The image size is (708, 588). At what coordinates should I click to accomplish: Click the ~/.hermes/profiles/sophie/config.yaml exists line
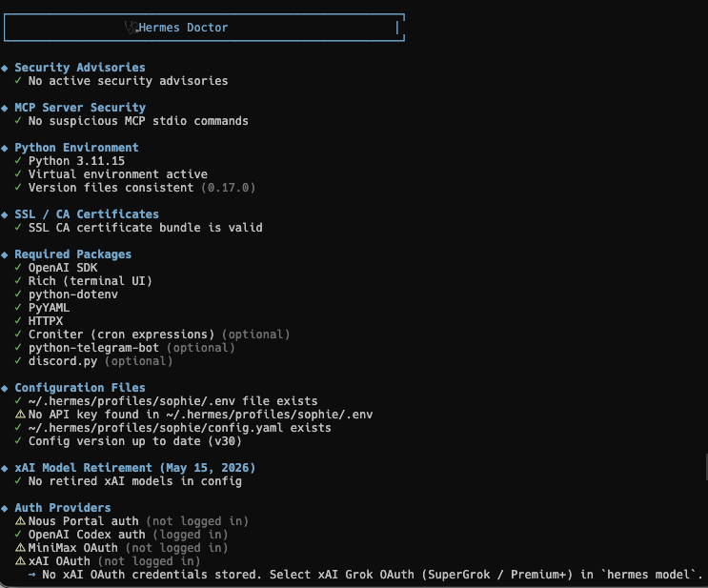[180, 428]
